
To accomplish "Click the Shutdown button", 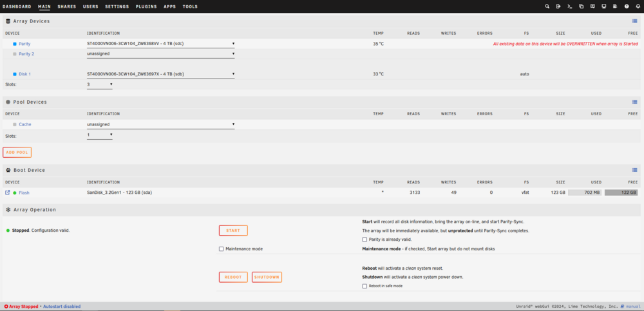I will click(x=267, y=278).
